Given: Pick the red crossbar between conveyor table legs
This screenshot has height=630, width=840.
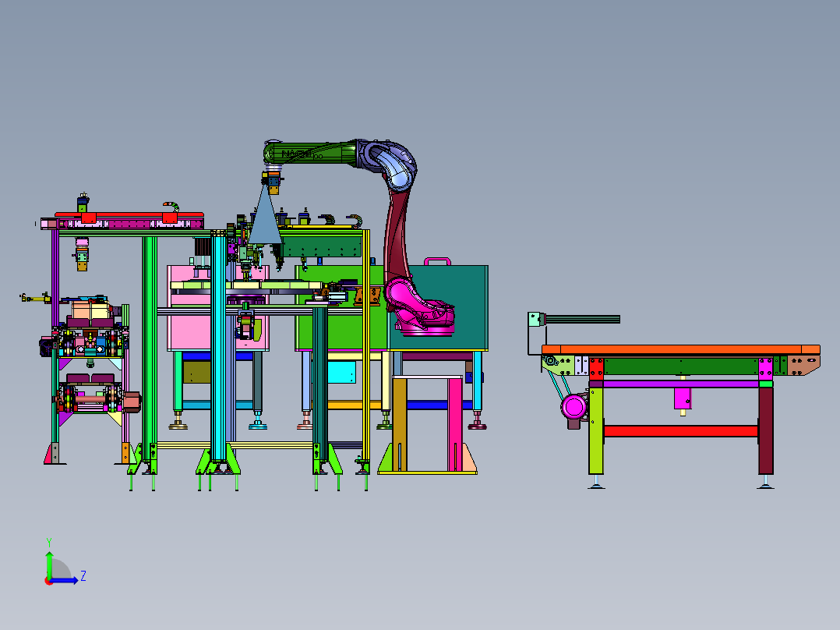Looking at the screenshot, I should pyautogui.click(x=680, y=431).
